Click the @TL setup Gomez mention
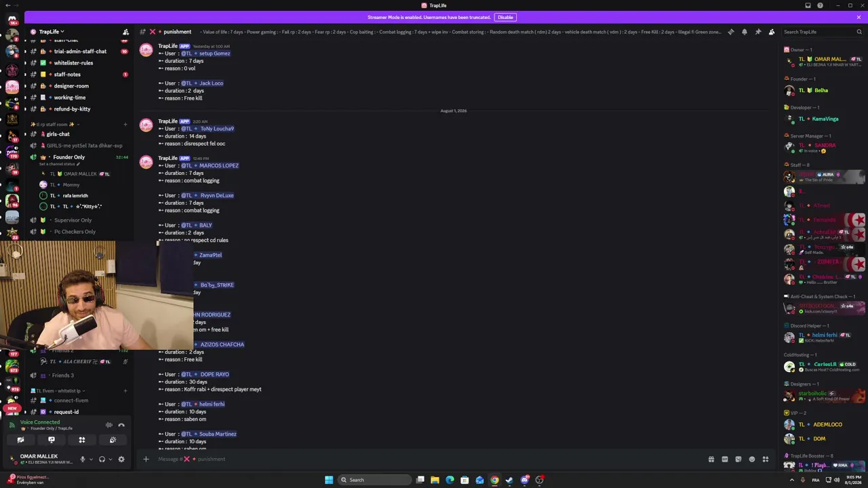The image size is (868, 488). click(x=205, y=54)
